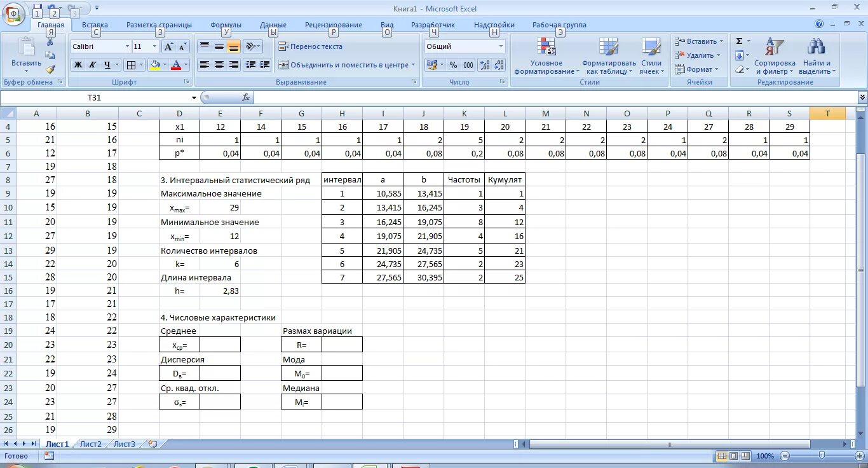Switch to Page Layout view in status bar
The image size is (868, 468).
733,456
